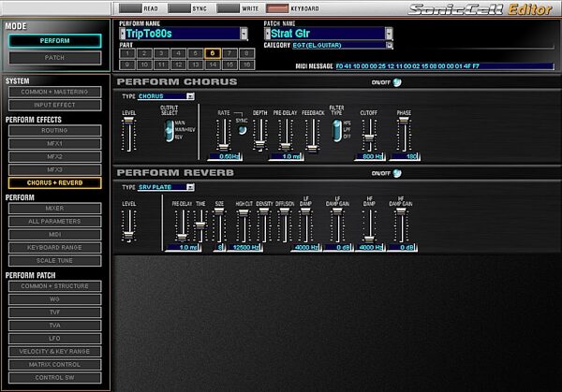Open All Parameters page
Screen dimensions: 562x392
tap(55, 221)
